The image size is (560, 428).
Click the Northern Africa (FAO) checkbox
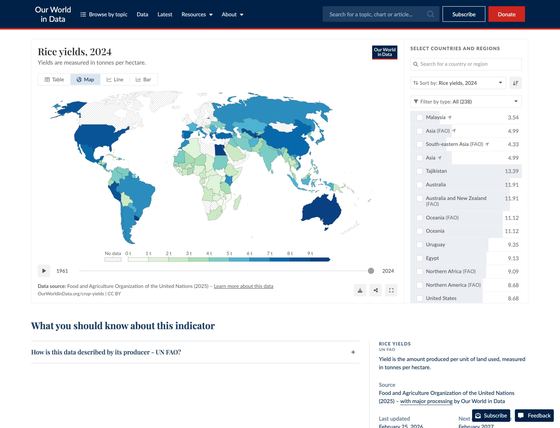(x=420, y=272)
